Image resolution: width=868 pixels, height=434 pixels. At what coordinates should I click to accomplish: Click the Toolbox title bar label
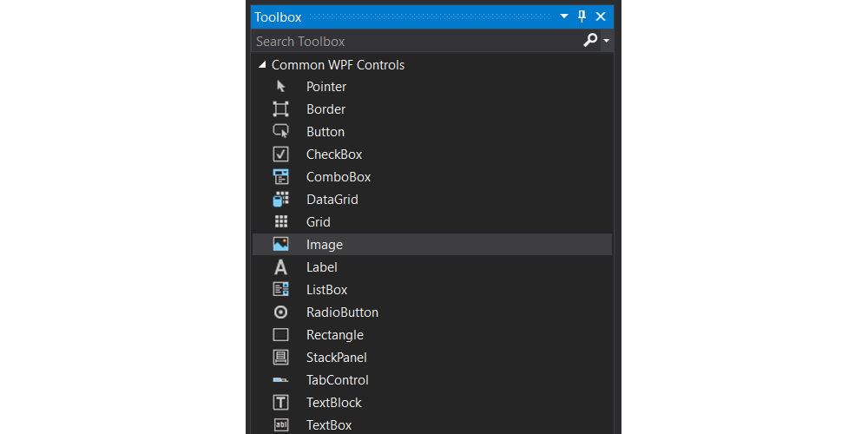click(278, 16)
